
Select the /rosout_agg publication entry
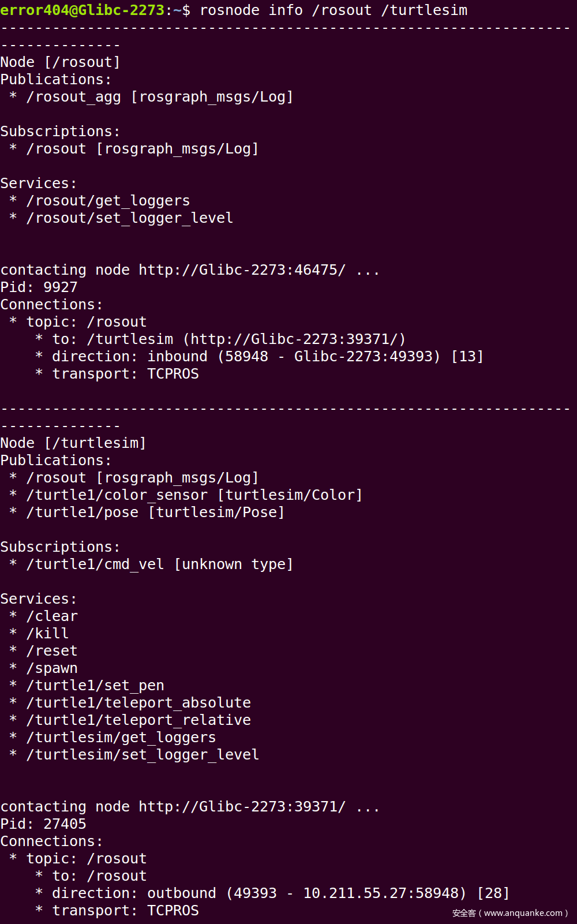pyautogui.click(x=73, y=97)
